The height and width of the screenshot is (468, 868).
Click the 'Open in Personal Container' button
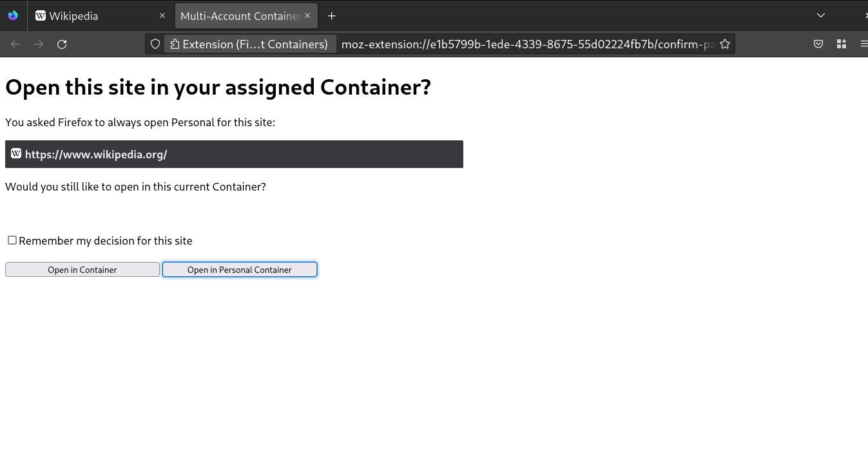click(x=239, y=269)
